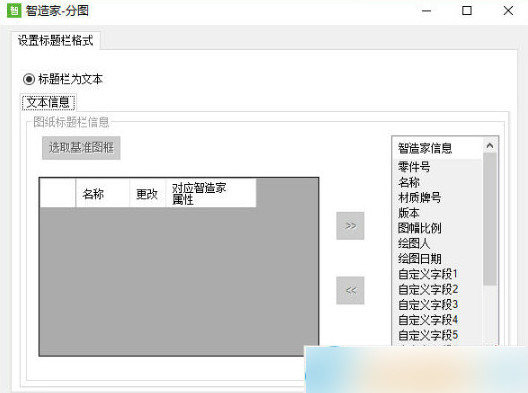This screenshot has width=528, height=393.
Task: Maximize the 智造家-分图 window
Action: [x=467, y=10]
